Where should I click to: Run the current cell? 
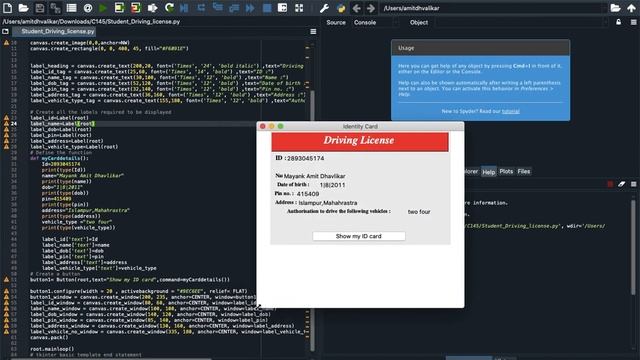click(119, 8)
